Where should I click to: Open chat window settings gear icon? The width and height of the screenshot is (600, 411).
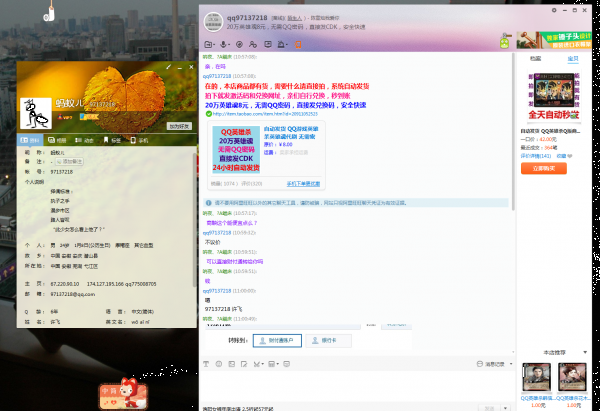point(554,10)
